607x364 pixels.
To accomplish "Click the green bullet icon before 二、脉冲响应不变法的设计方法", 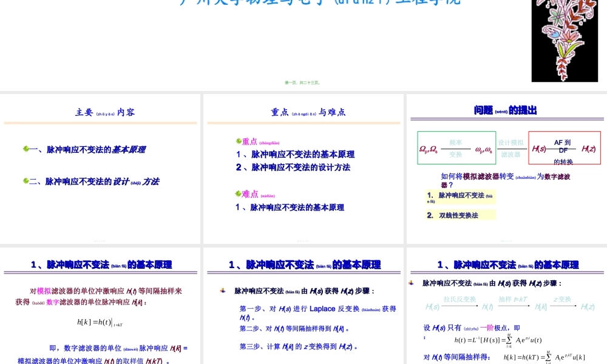I will [x=25, y=180].
